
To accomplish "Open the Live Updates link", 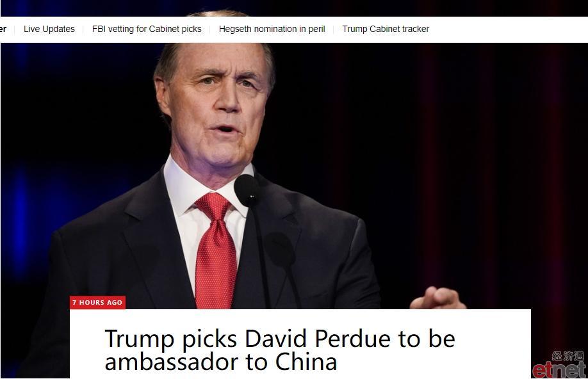I will pos(49,29).
